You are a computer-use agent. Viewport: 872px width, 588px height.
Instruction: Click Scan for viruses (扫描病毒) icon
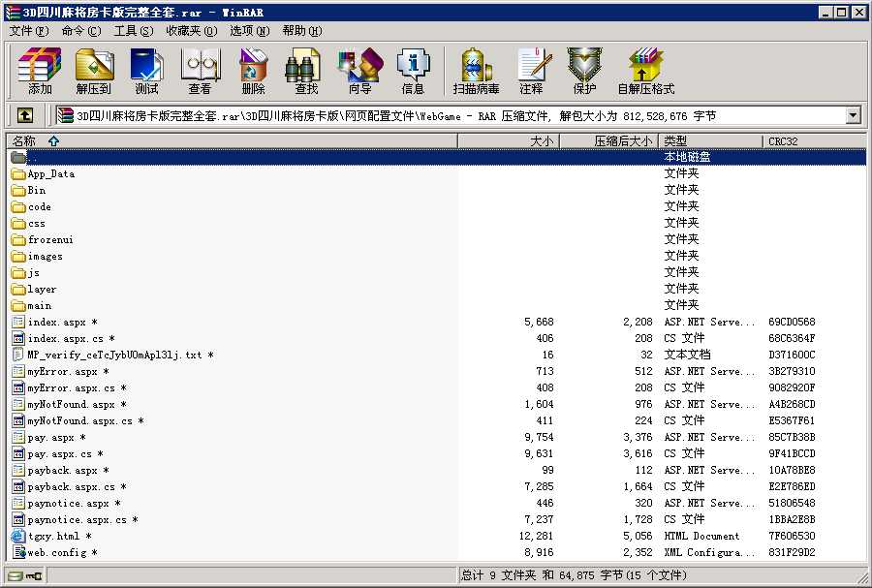click(x=476, y=71)
